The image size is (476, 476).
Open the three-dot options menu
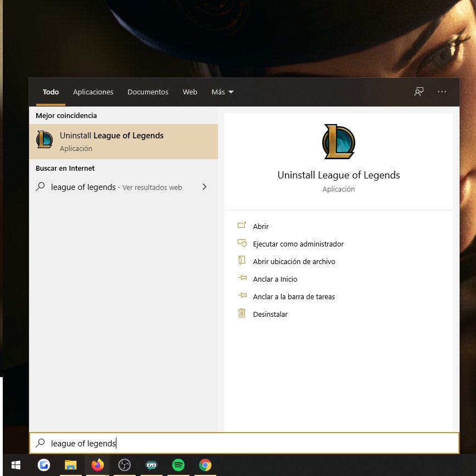442,92
